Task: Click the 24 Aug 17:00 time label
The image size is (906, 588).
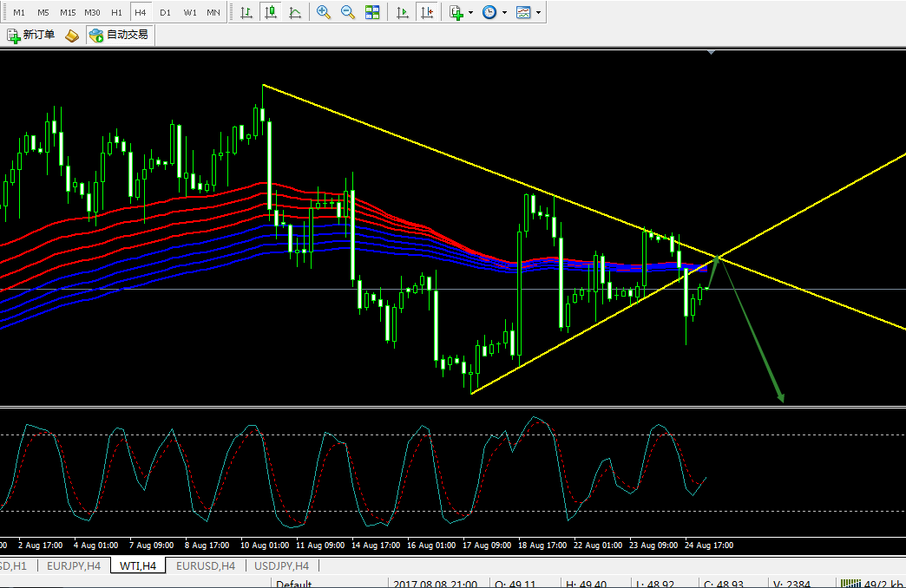Action: tap(709, 546)
